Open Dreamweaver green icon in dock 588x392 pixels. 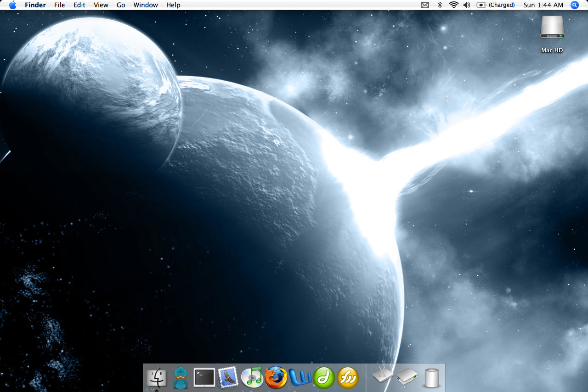coord(324,378)
